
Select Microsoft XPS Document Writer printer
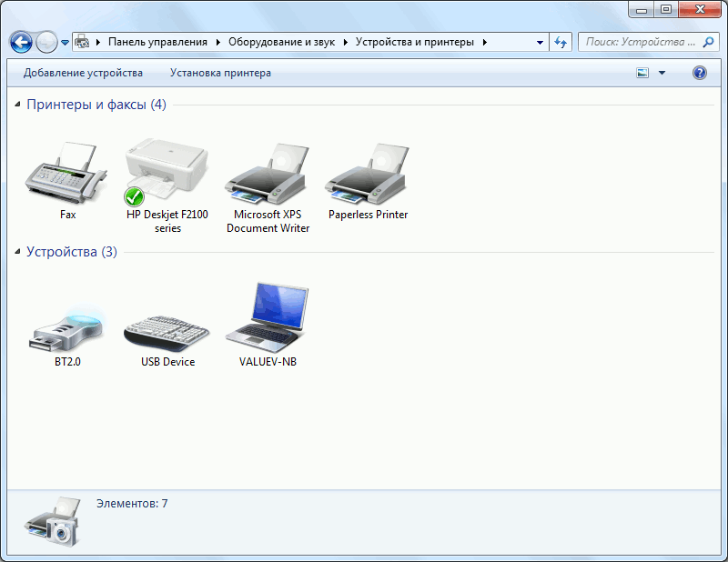point(268,173)
